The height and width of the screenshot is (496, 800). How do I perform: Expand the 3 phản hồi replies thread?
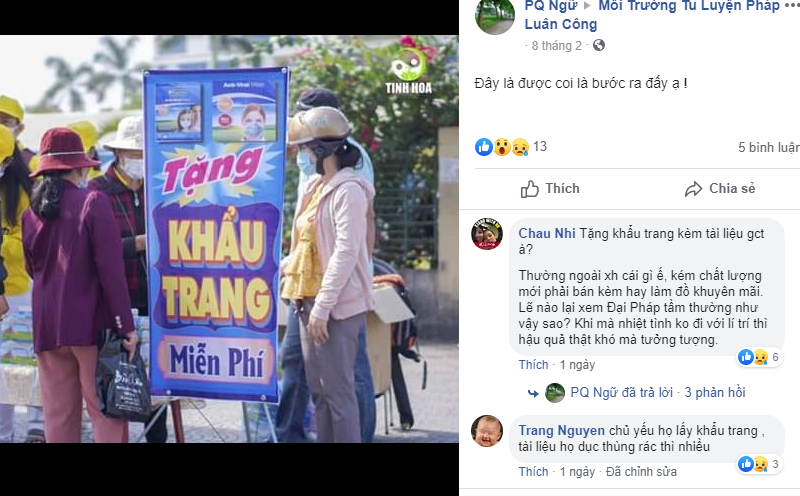click(715, 392)
